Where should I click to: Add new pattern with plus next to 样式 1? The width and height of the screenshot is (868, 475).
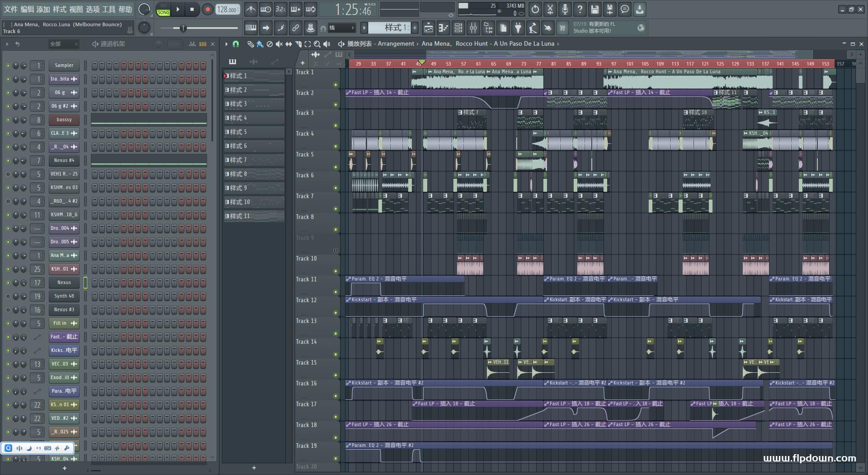[415, 28]
